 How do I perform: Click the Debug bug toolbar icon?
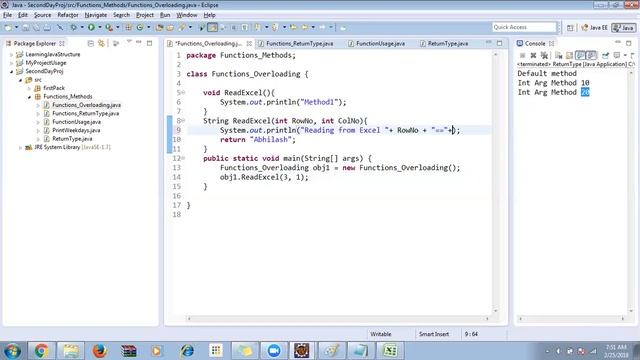click(73, 27)
